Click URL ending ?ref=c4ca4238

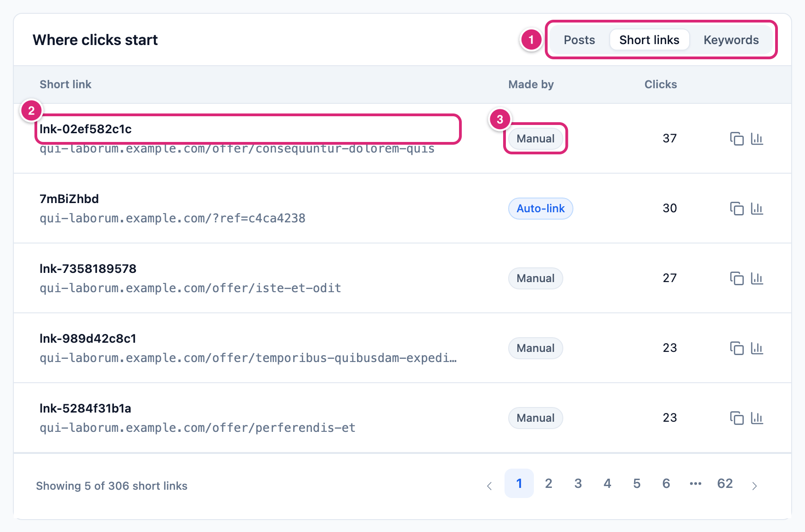click(172, 218)
